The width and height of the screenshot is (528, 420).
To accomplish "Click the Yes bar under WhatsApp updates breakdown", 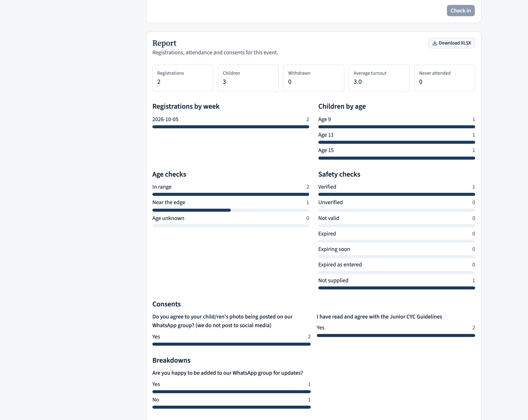I will point(231,392).
